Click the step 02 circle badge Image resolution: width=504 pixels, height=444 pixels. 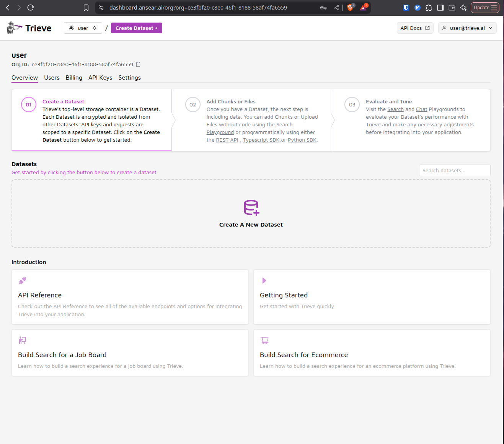pyautogui.click(x=193, y=104)
